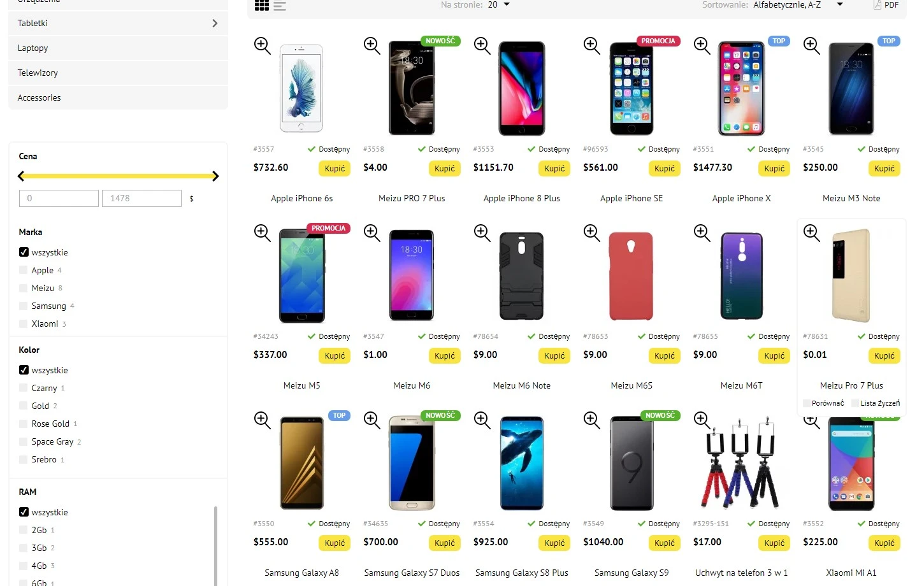Click the maximum price field showing 1478
The width and height of the screenshot is (924, 586).
141,198
